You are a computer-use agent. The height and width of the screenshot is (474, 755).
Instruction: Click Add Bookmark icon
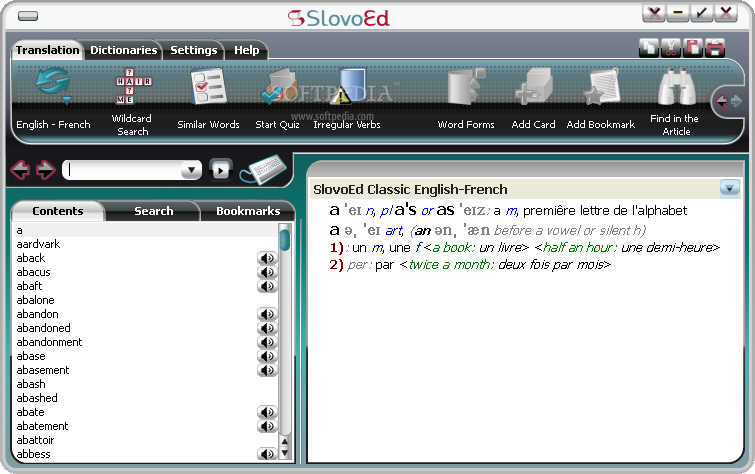point(600,86)
